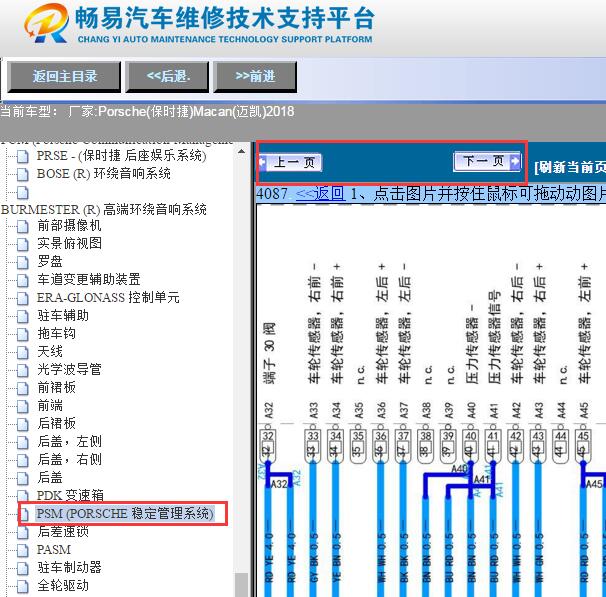Viewport: 606px width, 597px height.
Task: Open 车道变更辅助装置 entry
Action: 89,279
